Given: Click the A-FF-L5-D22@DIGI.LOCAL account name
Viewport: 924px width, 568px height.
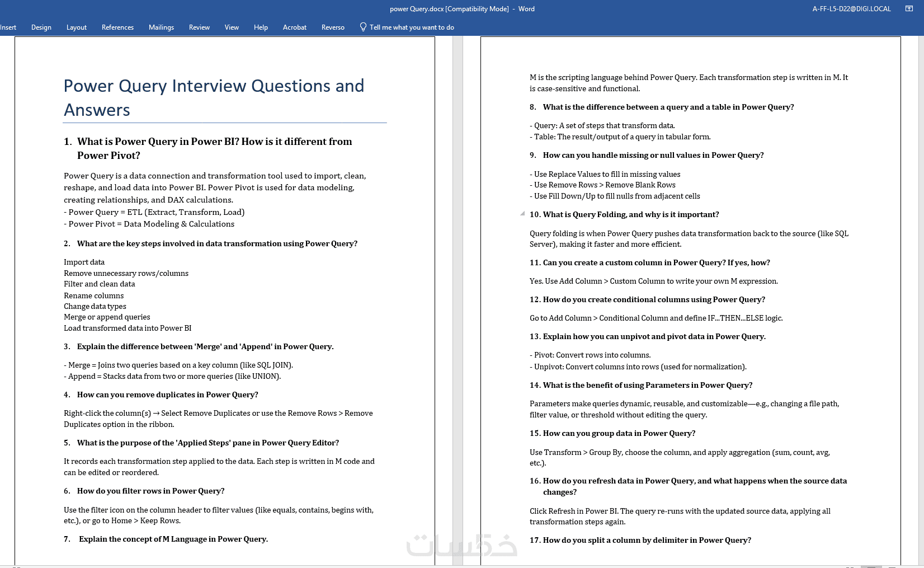Looking at the screenshot, I should click(x=851, y=8).
